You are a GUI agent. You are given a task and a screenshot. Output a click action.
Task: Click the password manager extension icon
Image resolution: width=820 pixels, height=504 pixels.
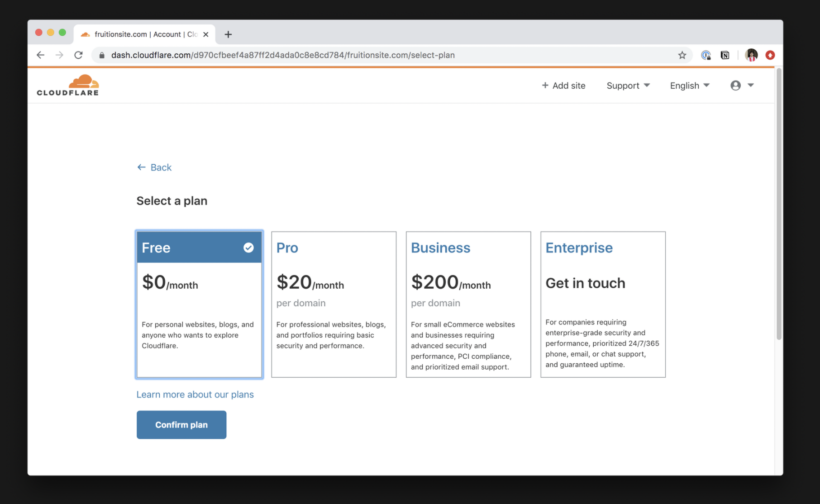pos(706,55)
